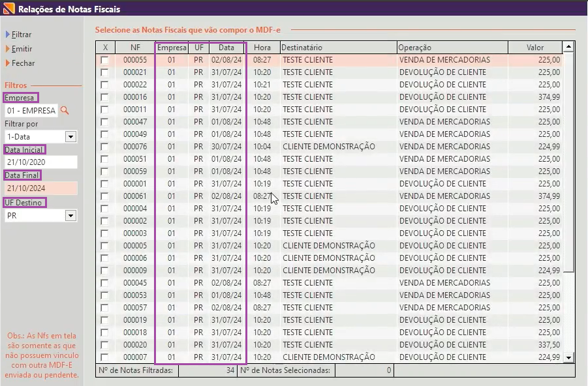The image size is (588, 386).
Task: Click hour 10:19 in row 000003
Action: [x=262, y=233]
